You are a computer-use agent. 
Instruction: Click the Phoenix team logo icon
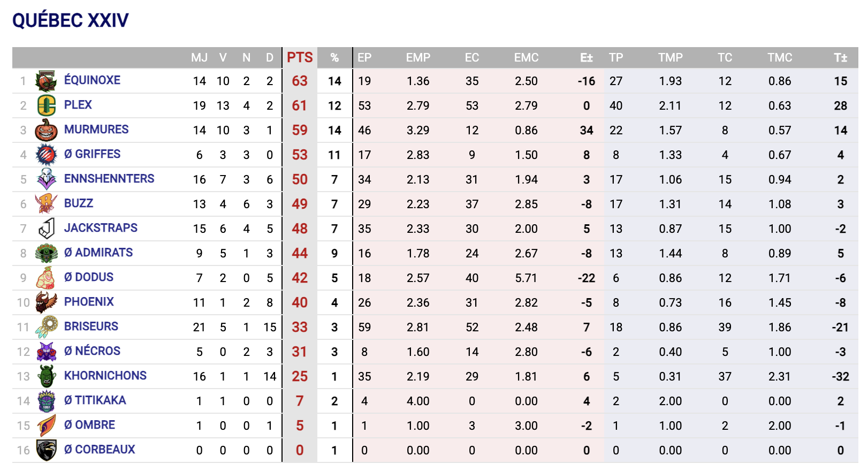coord(46,302)
